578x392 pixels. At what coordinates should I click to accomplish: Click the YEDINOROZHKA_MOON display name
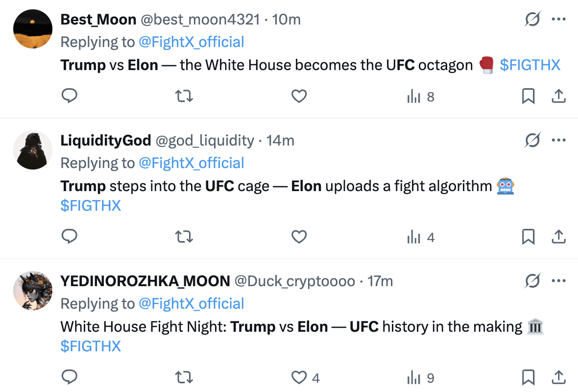145,281
